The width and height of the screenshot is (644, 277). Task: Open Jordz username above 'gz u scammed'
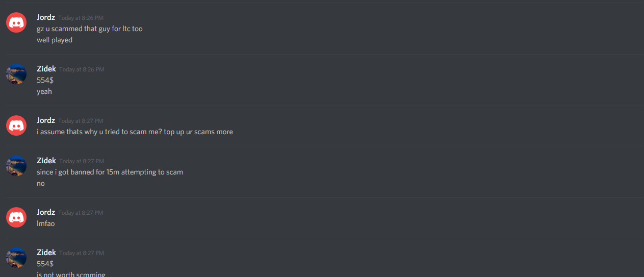tap(46, 17)
